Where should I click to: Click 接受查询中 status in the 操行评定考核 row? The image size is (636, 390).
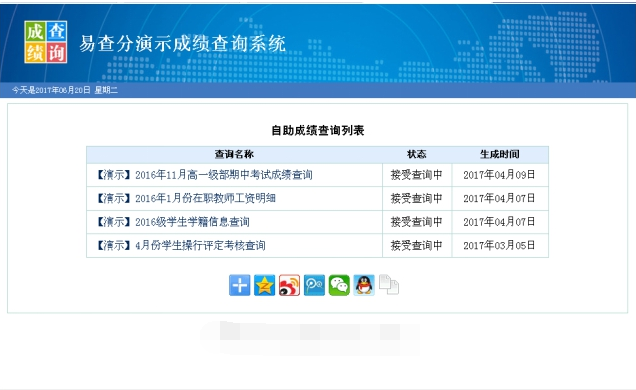pyautogui.click(x=417, y=245)
